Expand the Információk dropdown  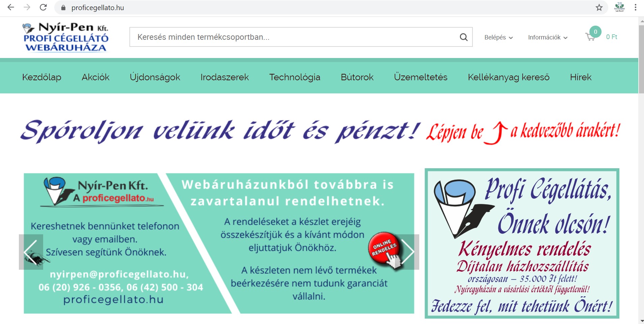coord(548,37)
